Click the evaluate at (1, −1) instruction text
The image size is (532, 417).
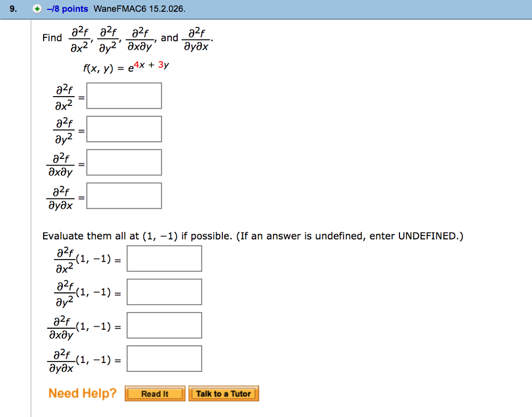coord(252,236)
